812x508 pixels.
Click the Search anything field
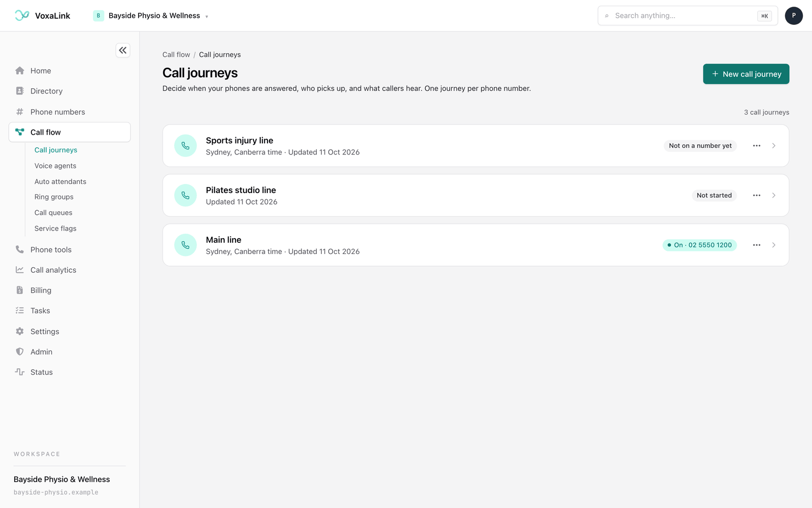point(688,16)
